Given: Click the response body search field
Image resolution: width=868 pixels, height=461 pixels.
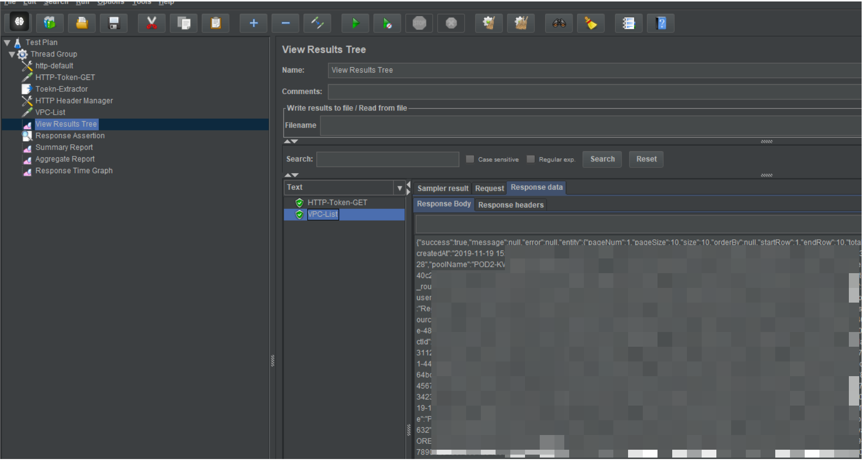Looking at the screenshot, I should tap(638, 224).
